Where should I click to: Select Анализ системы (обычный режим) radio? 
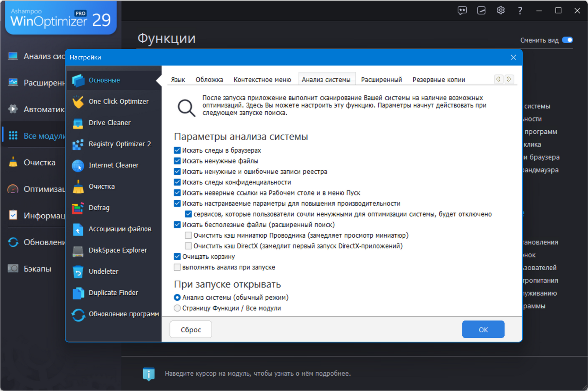coord(177,297)
